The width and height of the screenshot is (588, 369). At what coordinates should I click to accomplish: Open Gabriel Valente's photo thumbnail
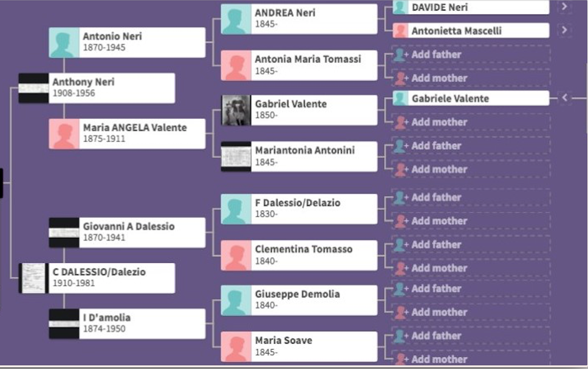pos(236,110)
